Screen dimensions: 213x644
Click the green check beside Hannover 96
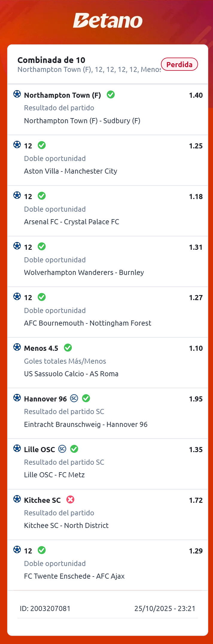coord(86,398)
